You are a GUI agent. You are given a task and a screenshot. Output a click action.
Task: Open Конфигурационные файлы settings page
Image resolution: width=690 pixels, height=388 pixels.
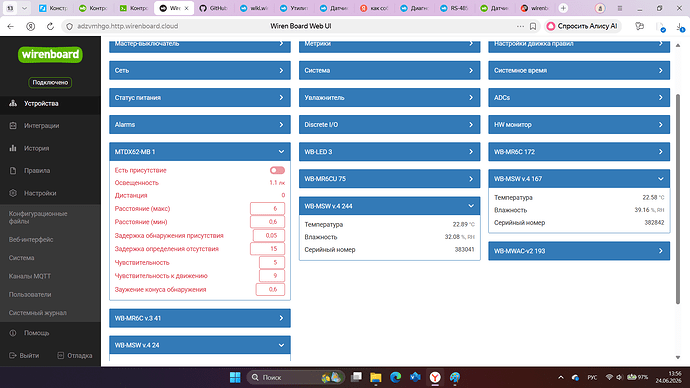38,217
